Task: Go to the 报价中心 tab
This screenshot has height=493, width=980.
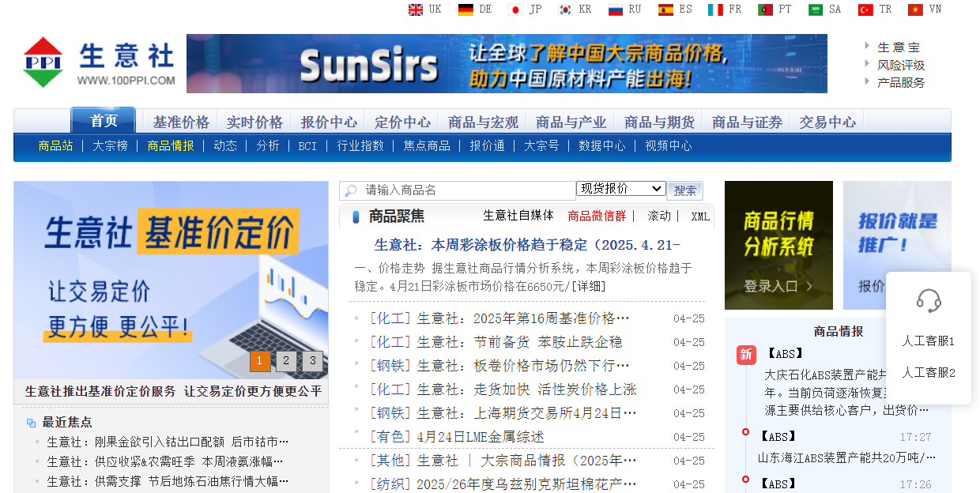Action: (329, 122)
